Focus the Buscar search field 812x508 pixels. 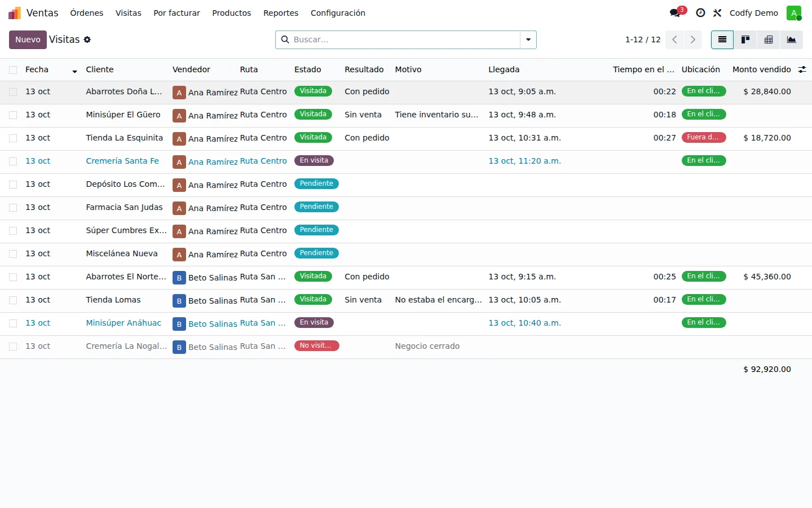click(405, 40)
